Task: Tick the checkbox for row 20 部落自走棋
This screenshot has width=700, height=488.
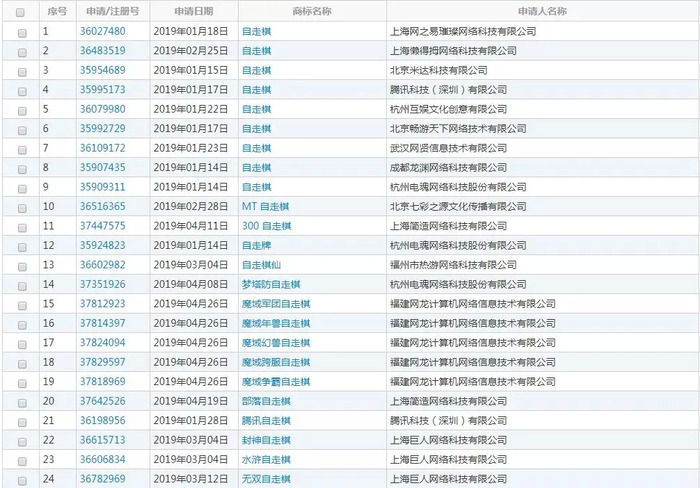Action: point(22,403)
